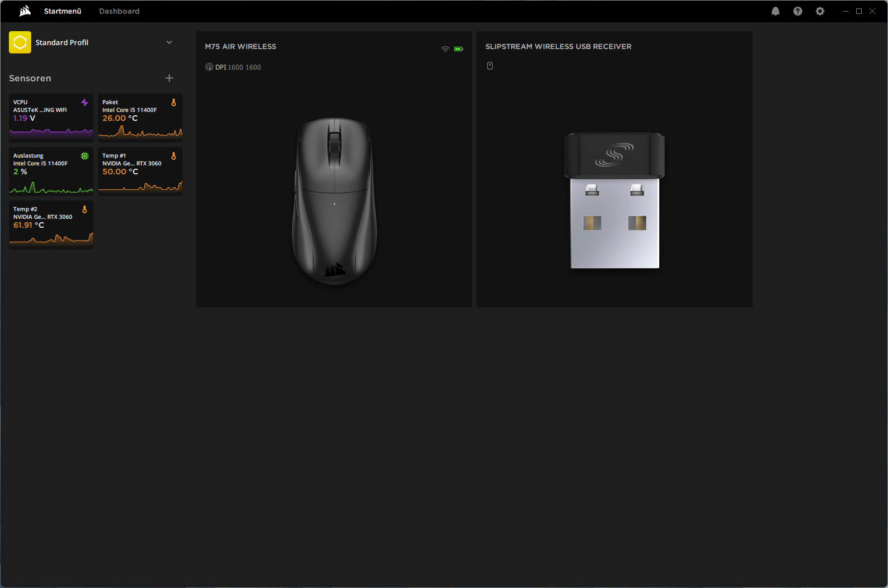Open the VCPU voltage sensor tile
The height and width of the screenshot is (588, 888).
(x=51, y=117)
